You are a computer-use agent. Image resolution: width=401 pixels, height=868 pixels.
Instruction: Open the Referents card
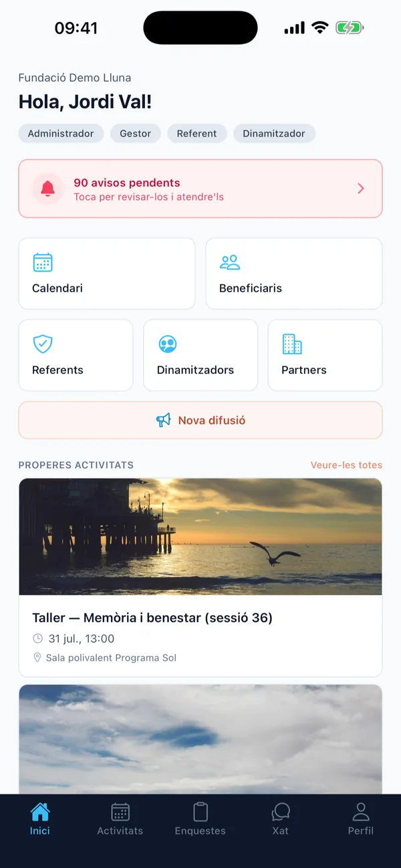pos(76,355)
